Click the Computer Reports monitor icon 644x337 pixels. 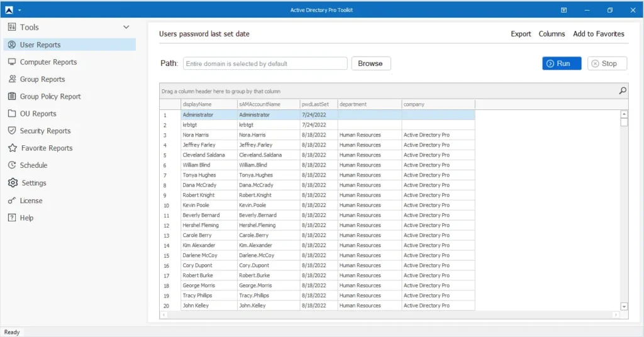12,62
